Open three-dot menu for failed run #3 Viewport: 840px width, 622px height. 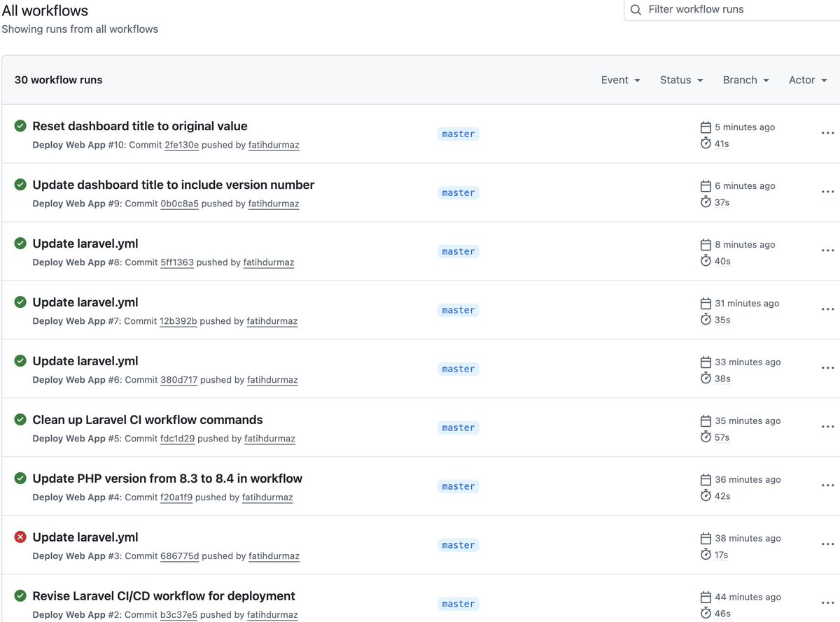827,544
